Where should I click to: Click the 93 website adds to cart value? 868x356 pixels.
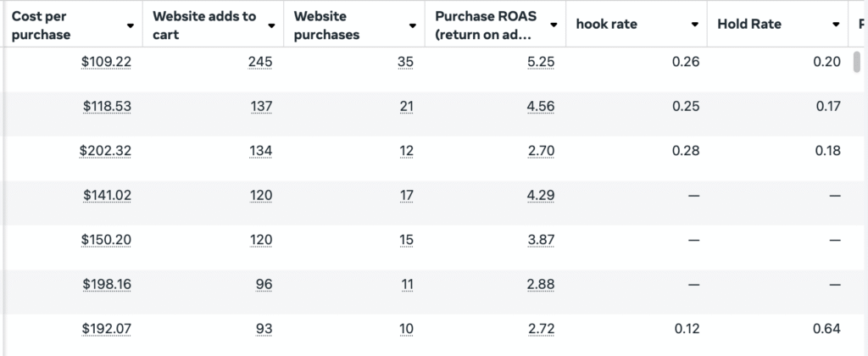pyautogui.click(x=264, y=330)
